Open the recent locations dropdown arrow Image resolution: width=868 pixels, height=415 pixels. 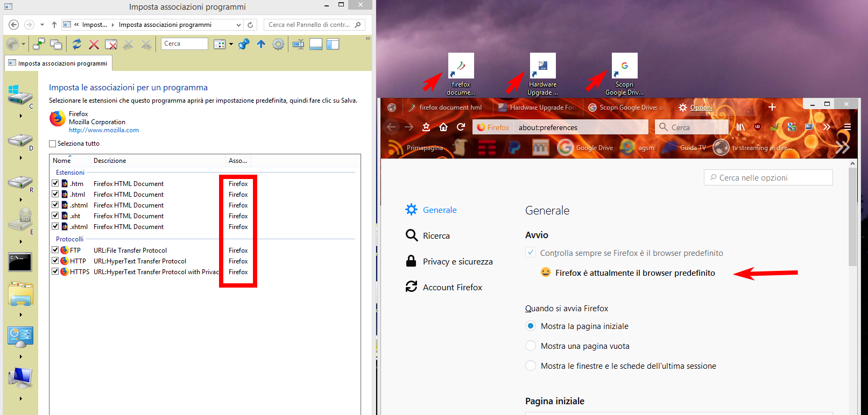(42, 25)
